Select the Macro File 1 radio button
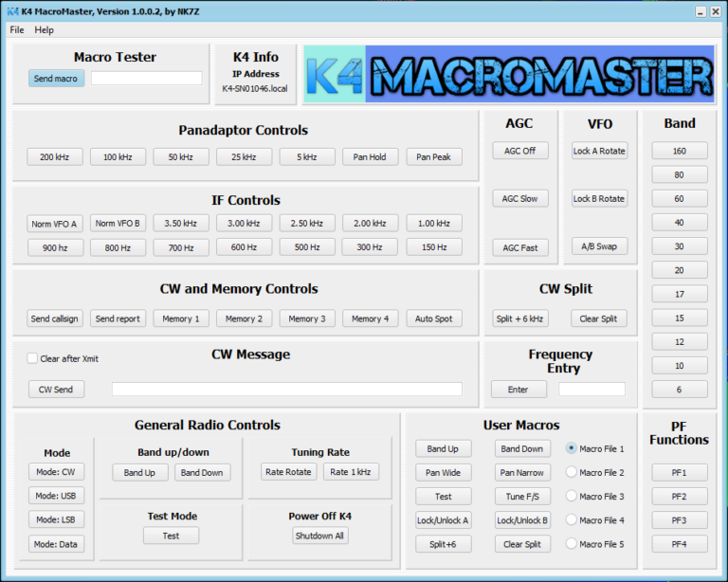728x582 pixels. click(x=571, y=448)
